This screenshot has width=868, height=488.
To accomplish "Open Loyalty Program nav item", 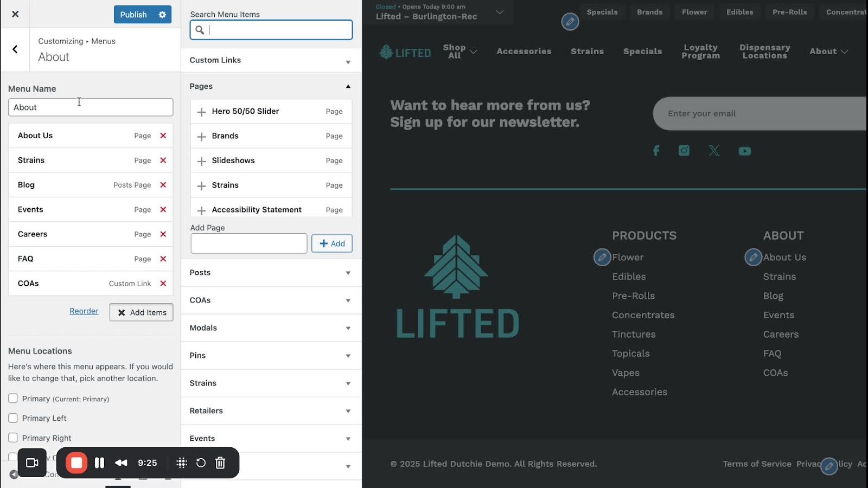I will coord(700,52).
